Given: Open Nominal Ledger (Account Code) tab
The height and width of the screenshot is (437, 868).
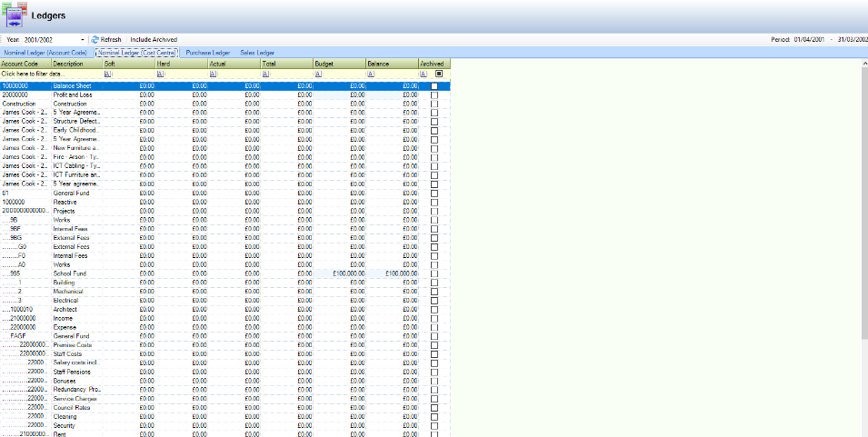Looking at the screenshot, I should [45, 53].
